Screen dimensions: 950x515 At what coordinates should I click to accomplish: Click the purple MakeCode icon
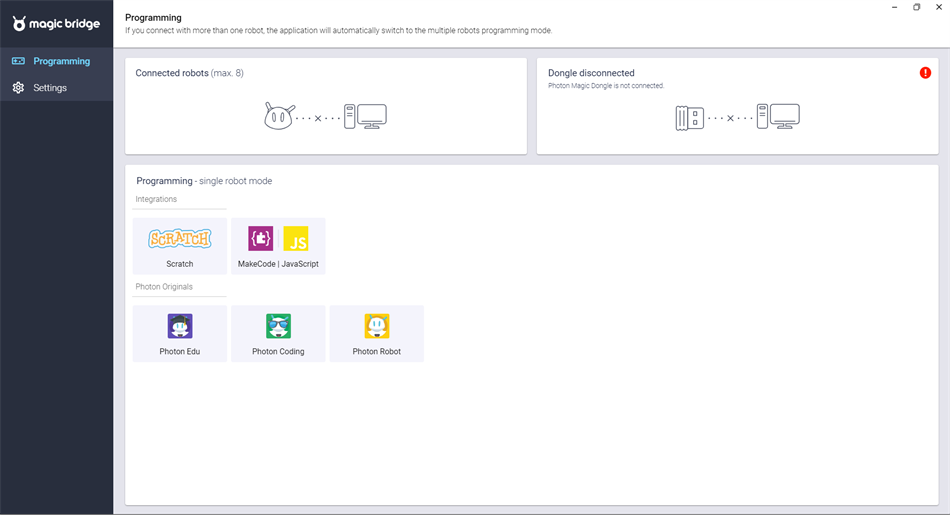(261, 238)
